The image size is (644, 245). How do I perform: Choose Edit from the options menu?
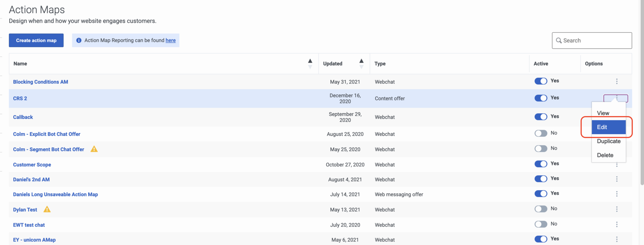tap(609, 127)
